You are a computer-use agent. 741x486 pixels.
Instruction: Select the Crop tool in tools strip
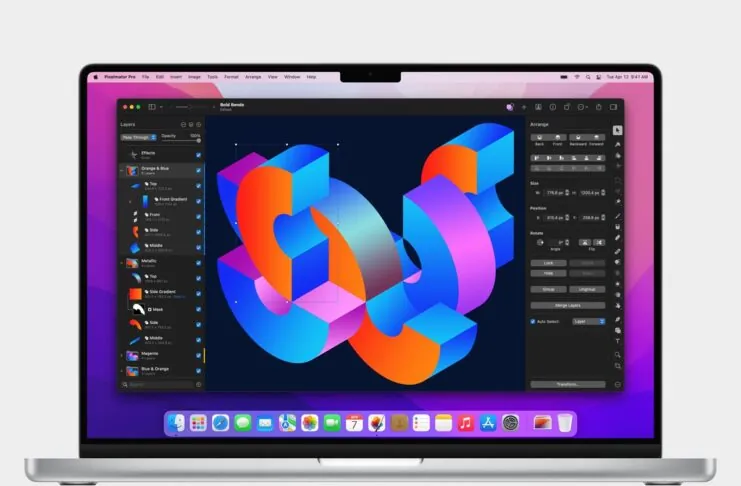tap(617, 366)
